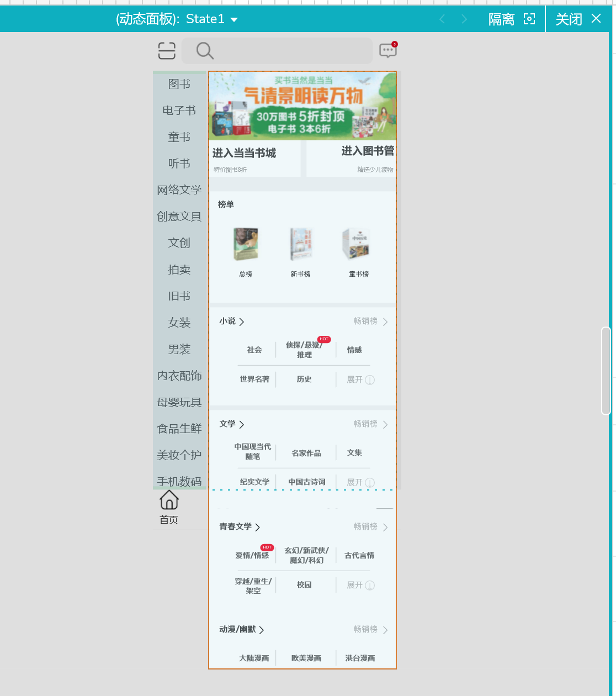Choose the 名家作品 subcategory
Image resolution: width=616 pixels, height=696 pixels.
tap(306, 454)
